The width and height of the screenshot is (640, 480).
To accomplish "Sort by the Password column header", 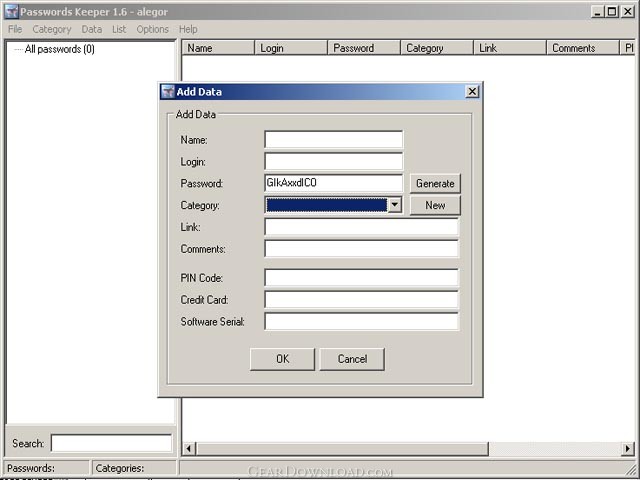I will 364,48.
